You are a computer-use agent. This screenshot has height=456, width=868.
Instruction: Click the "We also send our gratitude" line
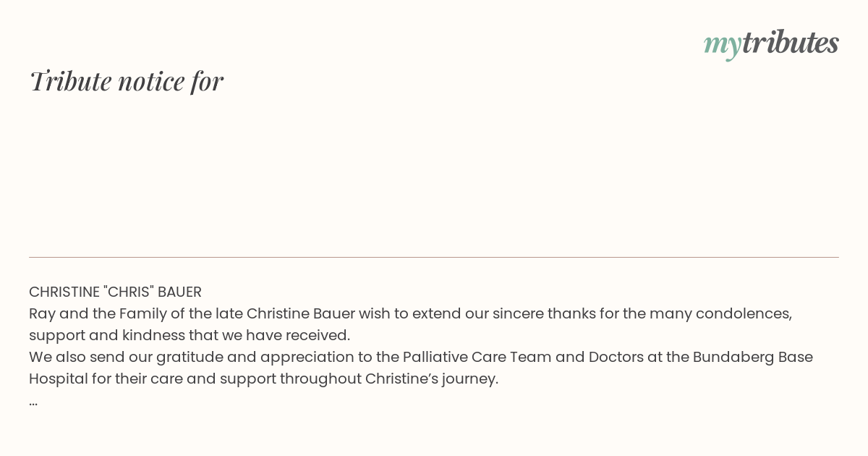click(421, 357)
